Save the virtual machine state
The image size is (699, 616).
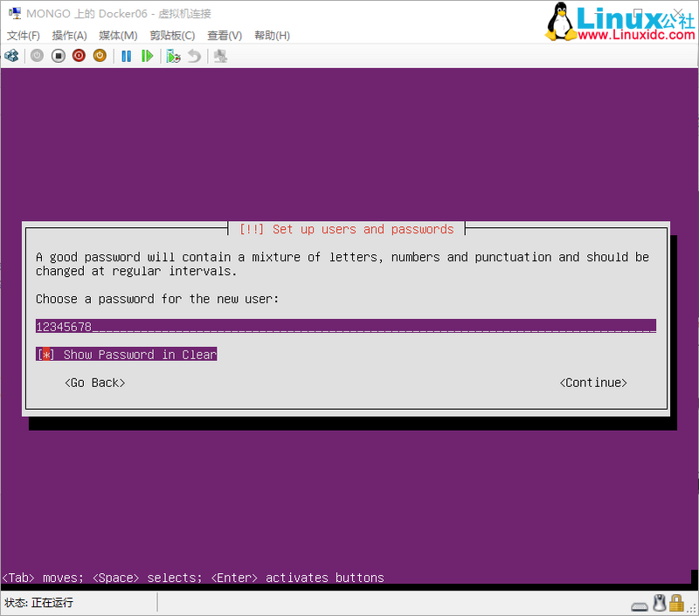pyautogui.click(x=99, y=56)
